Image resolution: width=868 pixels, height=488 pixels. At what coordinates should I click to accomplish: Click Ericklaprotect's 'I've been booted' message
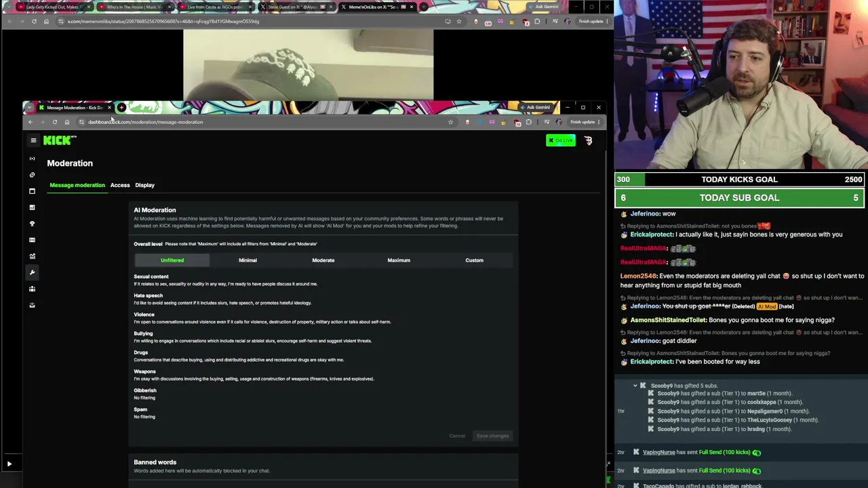[717, 362]
